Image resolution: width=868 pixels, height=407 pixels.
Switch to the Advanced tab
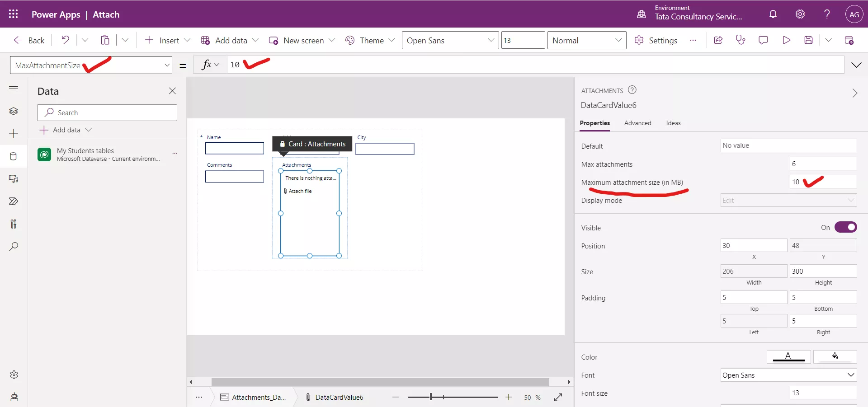637,123
